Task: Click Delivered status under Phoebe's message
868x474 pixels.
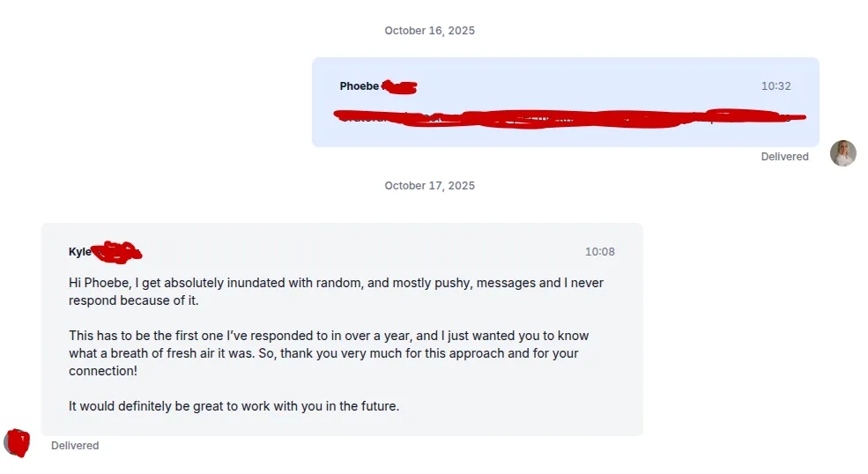Action: tap(784, 157)
